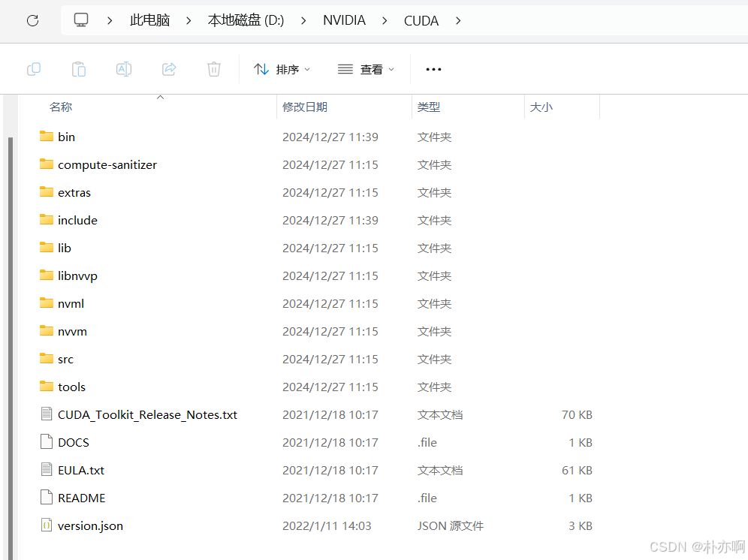
Task: Select the lib folder icon
Action: [47, 247]
